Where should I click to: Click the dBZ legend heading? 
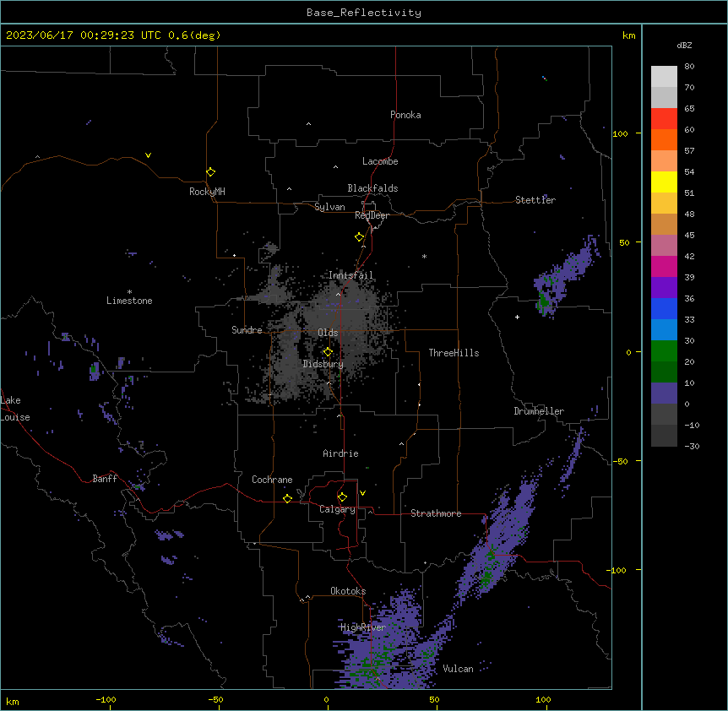[x=684, y=45]
